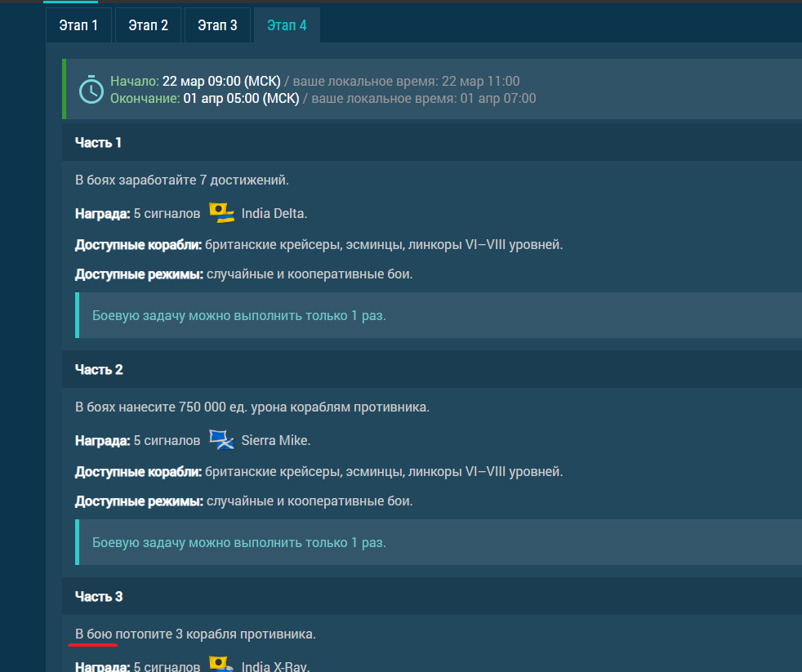Click the active Этап 4 tab
The width and height of the screenshot is (802, 672).
click(287, 25)
